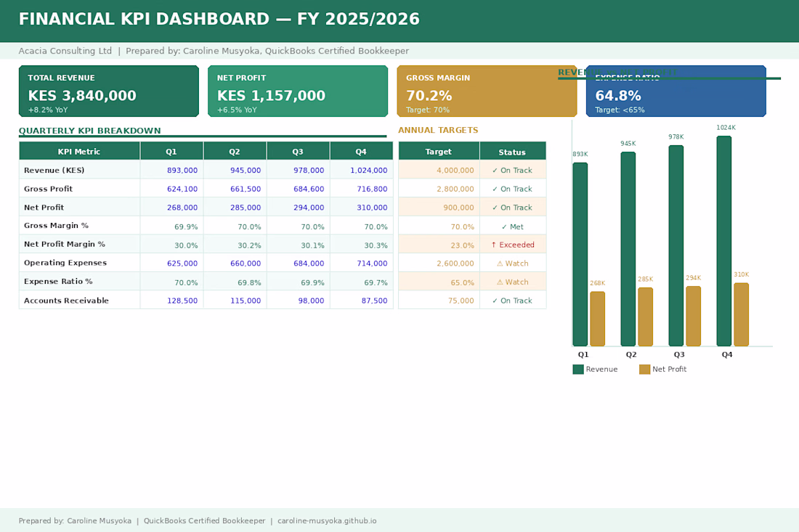Select the 70.2% gross margin card value
Viewport: 799px width, 532px height.
click(429, 96)
